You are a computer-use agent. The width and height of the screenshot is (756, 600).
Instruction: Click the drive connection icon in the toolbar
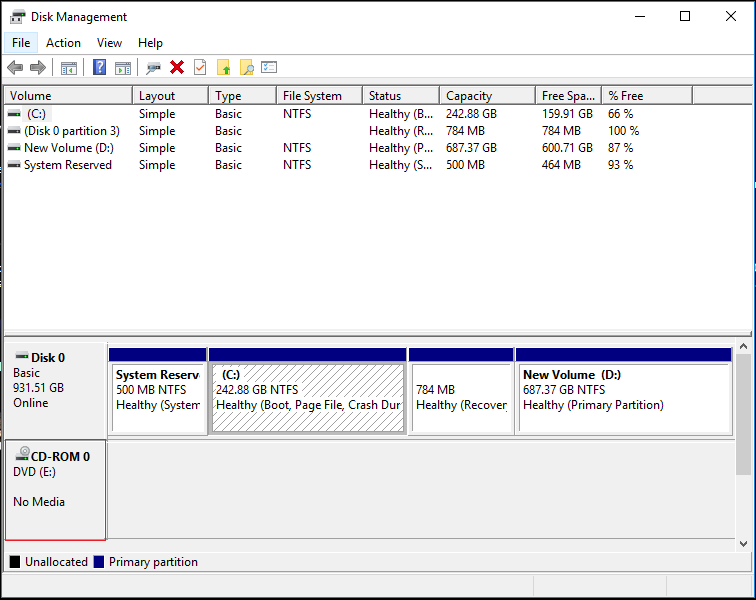tap(153, 68)
